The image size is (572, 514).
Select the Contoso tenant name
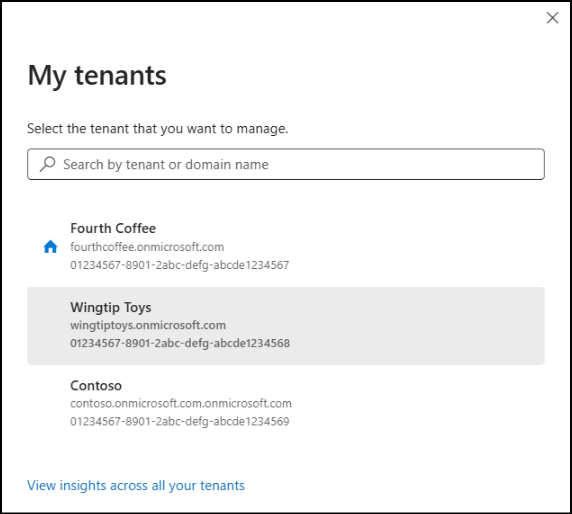click(96, 386)
